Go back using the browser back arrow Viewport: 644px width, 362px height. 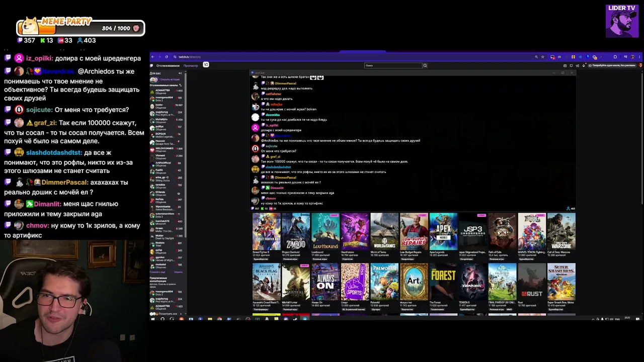[x=153, y=57]
